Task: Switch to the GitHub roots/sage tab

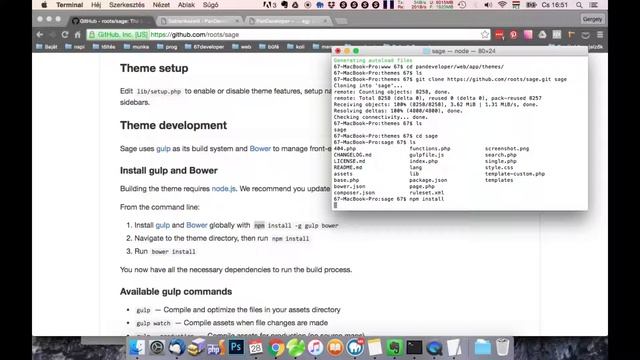Action: tap(110, 21)
